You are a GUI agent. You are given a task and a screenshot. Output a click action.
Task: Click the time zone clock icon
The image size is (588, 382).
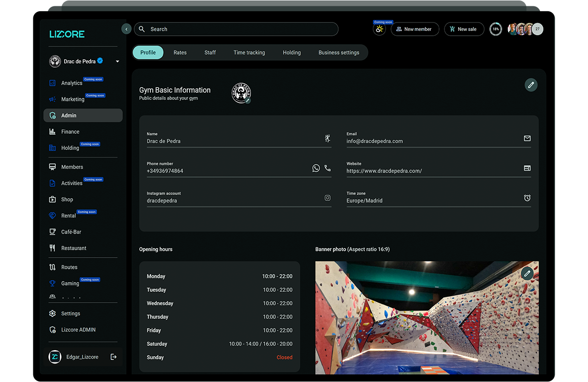[x=527, y=198]
